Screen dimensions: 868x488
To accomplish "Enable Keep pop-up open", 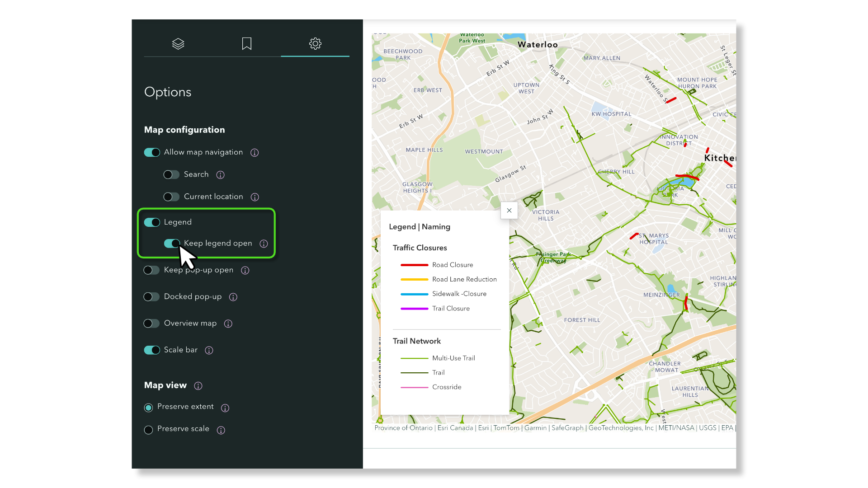I will [151, 270].
